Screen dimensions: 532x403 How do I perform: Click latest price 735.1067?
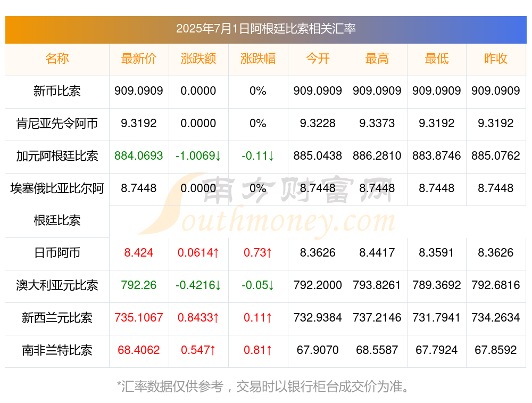pyautogui.click(x=139, y=317)
